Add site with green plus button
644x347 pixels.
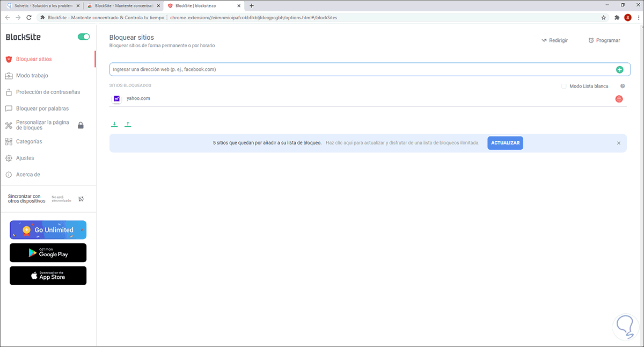(x=619, y=69)
